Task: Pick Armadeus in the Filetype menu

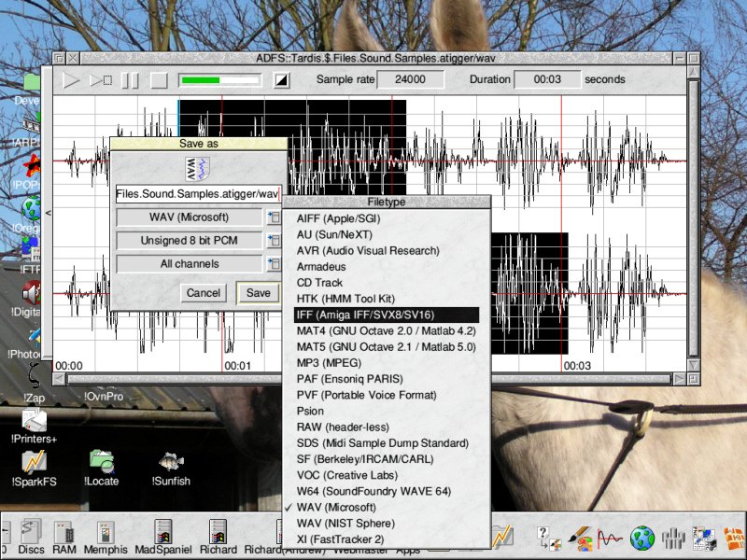Action: click(x=386, y=267)
